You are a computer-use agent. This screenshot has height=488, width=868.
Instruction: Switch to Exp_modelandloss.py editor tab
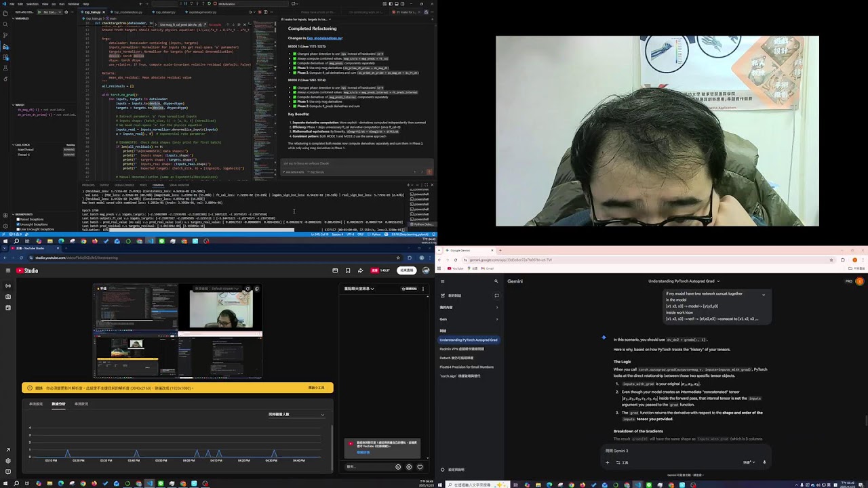pyautogui.click(x=127, y=12)
